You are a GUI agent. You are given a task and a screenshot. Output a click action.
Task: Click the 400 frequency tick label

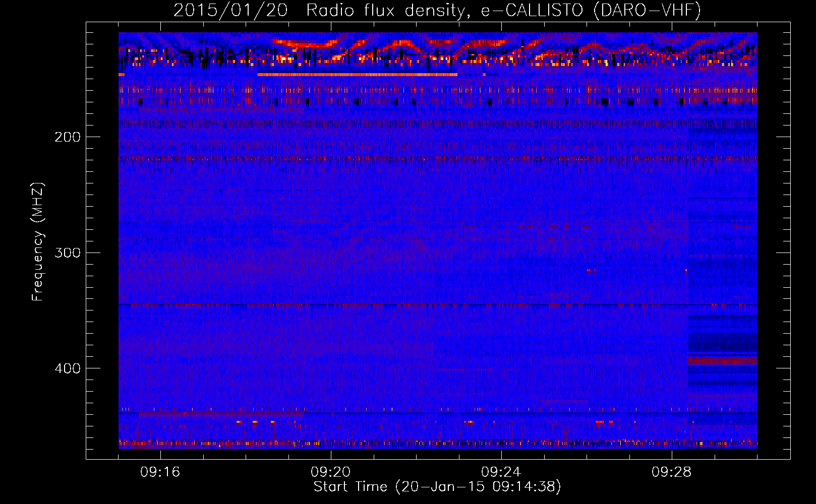pos(68,368)
